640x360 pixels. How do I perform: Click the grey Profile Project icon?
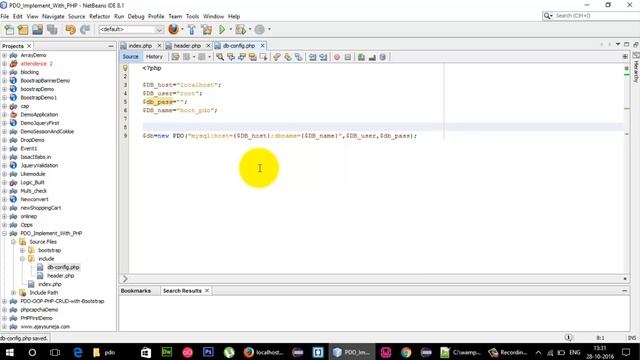(x=260, y=29)
